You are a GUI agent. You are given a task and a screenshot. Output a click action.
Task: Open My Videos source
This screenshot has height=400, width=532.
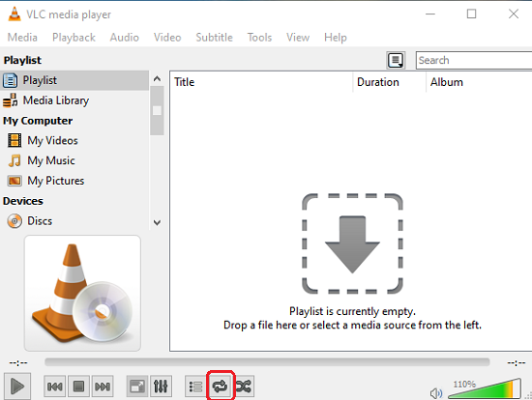pos(74,140)
